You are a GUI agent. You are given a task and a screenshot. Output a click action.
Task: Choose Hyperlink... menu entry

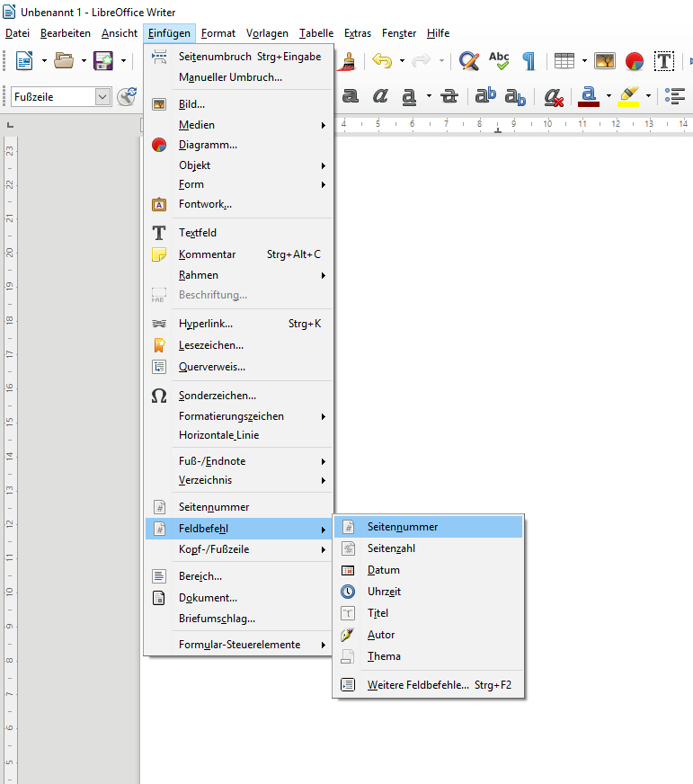pyautogui.click(x=238, y=324)
